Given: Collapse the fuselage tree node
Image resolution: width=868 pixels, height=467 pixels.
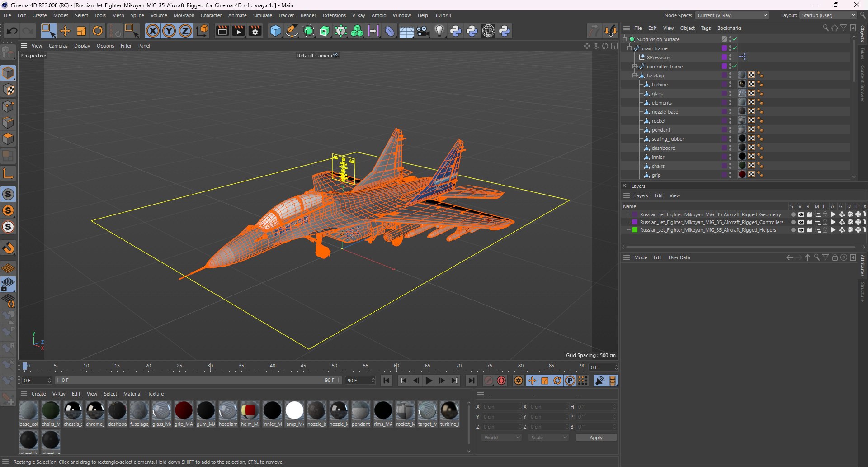Looking at the screenshot, I should click(x=635, y=76).
